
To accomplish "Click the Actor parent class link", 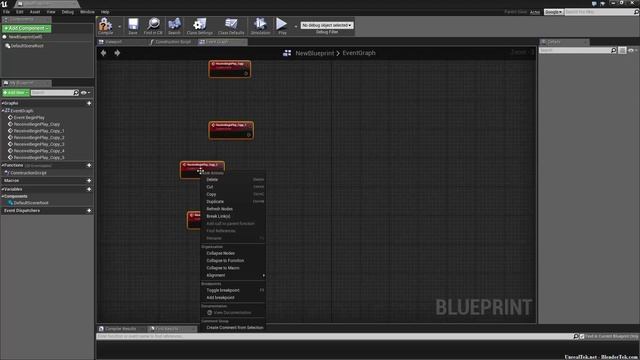I will click(x=535, y=12).
